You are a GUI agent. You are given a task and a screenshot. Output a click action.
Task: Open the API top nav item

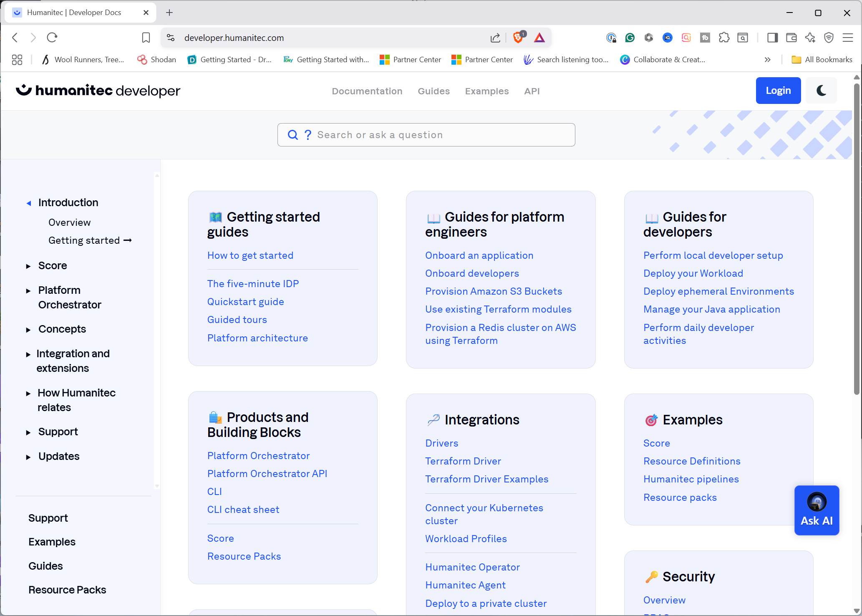point(532,91)
